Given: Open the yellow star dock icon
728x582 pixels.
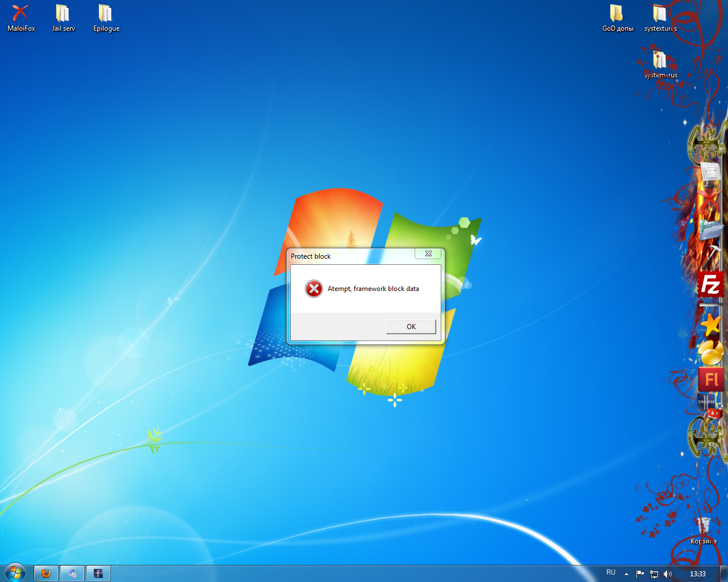Looking at the screenshot, I should click(711, 325).
